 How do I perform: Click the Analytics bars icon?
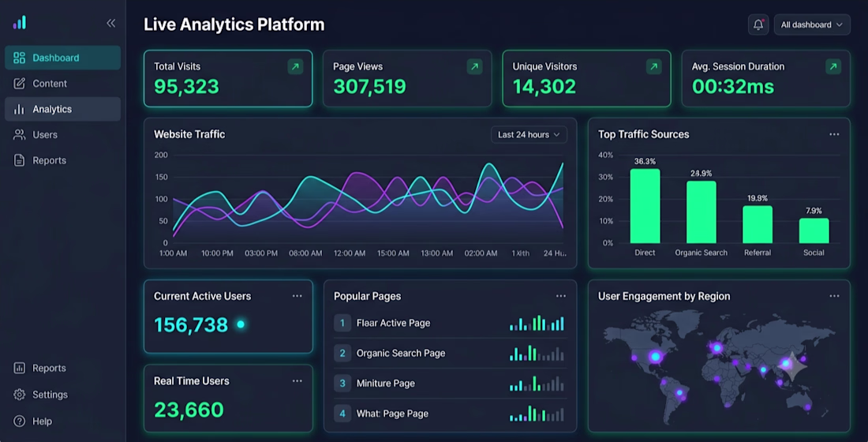pos(20,109)
